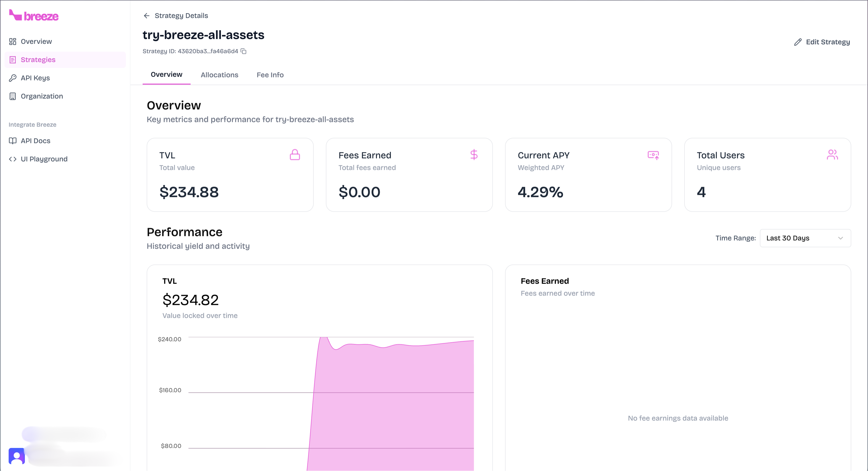Click the chevron in Last 30 Days selector

pyautogui.click(x=840, y=238)
